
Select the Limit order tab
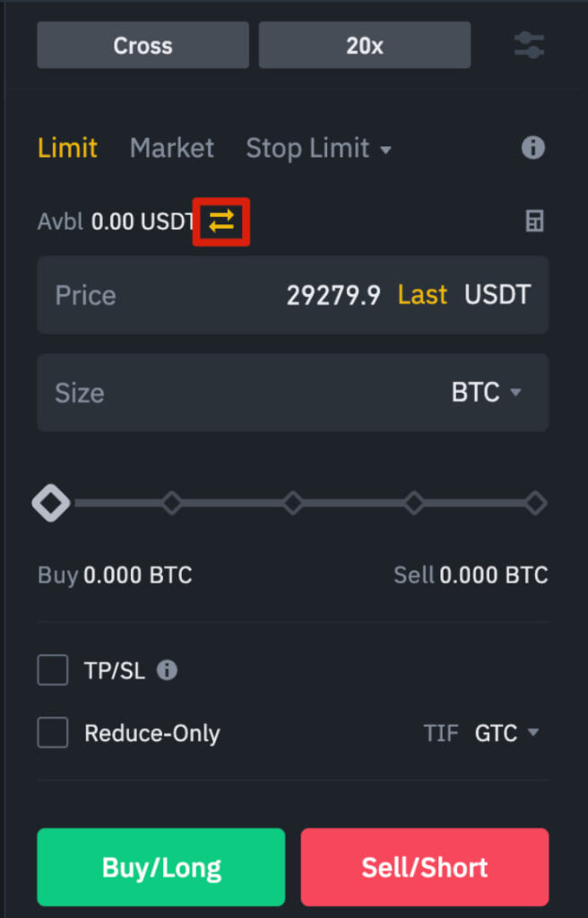click(66, 148)
